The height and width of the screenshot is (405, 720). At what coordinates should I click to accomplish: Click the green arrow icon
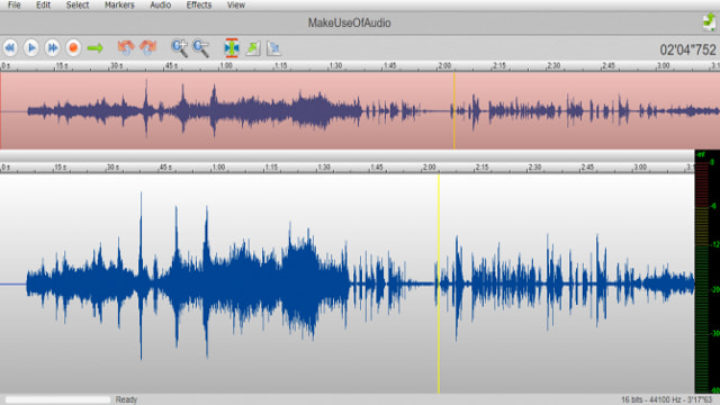point(96,47)
